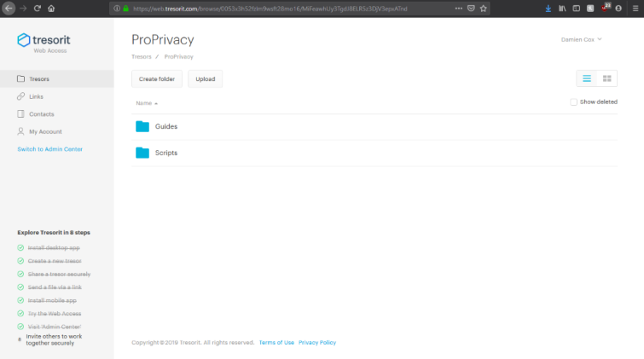Enable the Show deleted checkbox
This screenshot has height=359, width=644.
click(573, 101)
